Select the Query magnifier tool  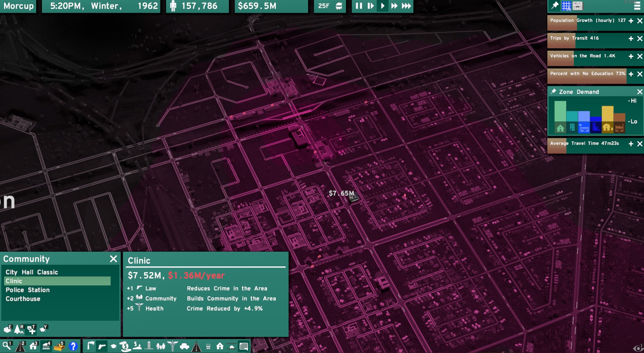click(7, 346)
